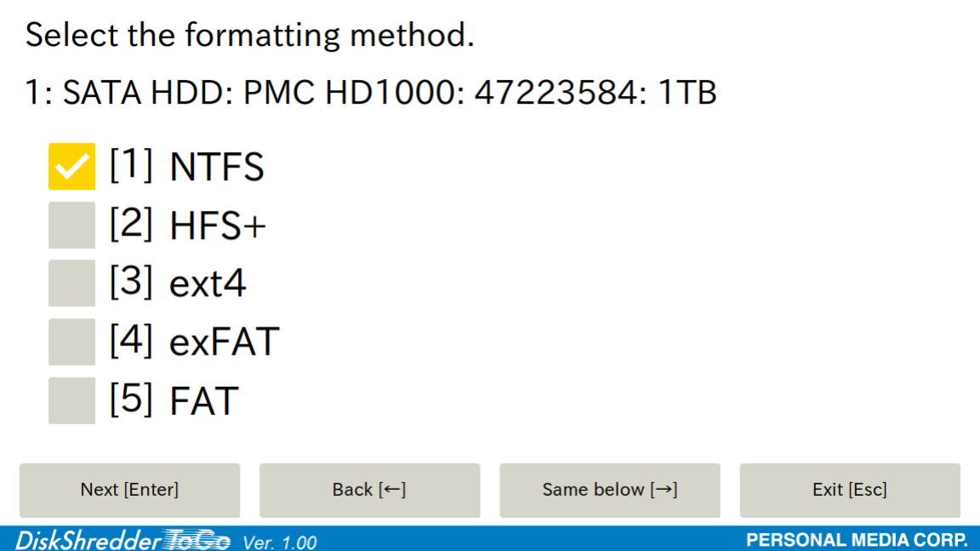Viewport: 980px width, 551px height.
Task: Click the white checkmark in NTFS box
Action: coord(71,167)
